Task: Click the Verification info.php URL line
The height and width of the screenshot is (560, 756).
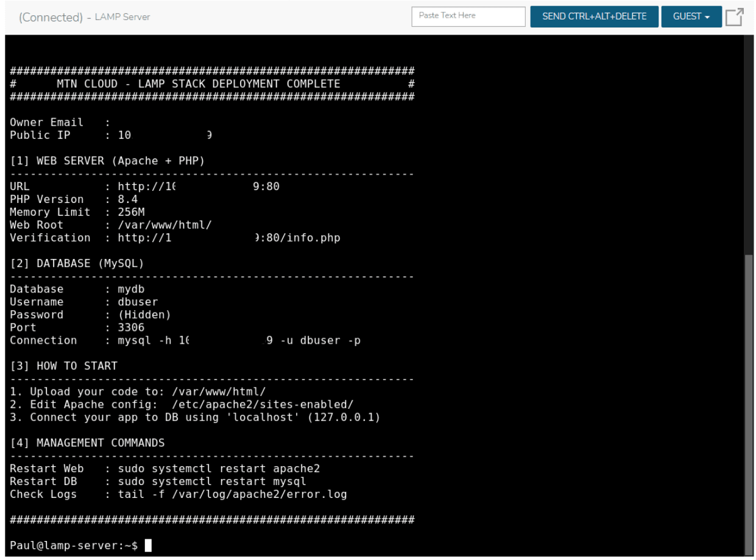Action: (175, 238)
